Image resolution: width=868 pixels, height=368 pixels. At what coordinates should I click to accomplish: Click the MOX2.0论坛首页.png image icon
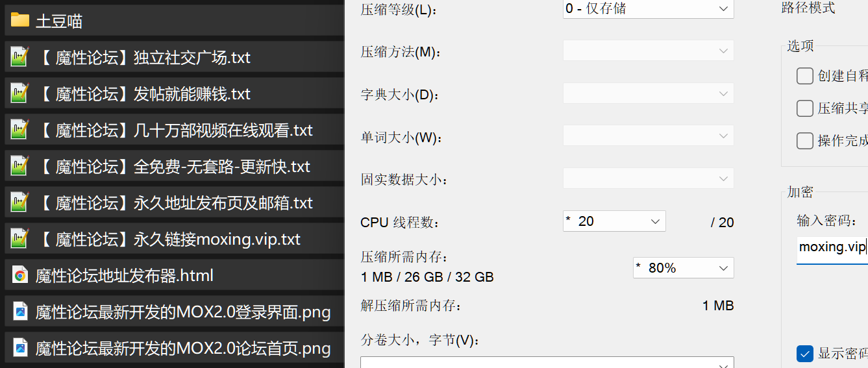coord(20,348)
